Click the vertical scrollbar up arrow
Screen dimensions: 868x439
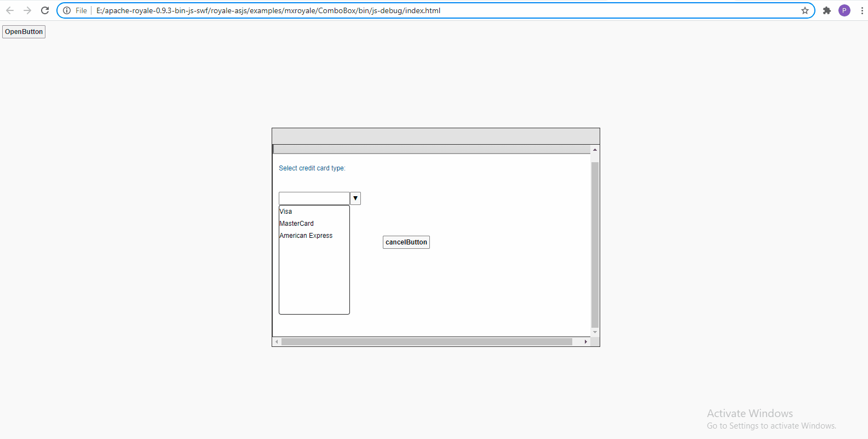pos(595,150)
